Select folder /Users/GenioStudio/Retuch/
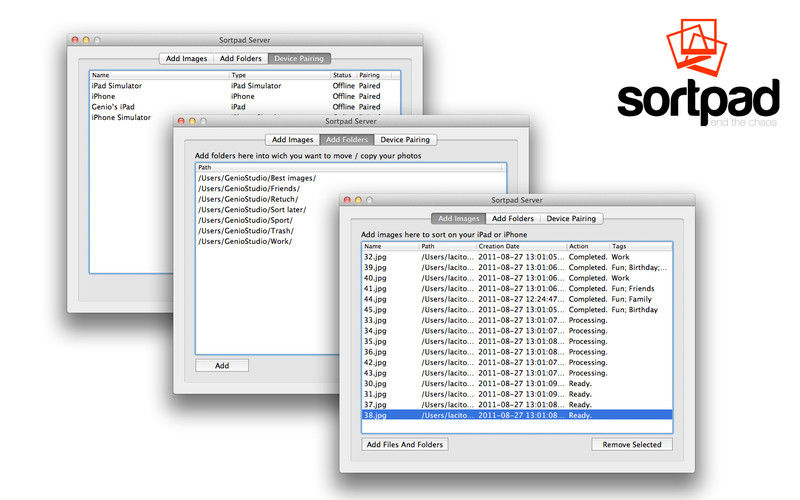The image size is (800, 500). point(248,199)
